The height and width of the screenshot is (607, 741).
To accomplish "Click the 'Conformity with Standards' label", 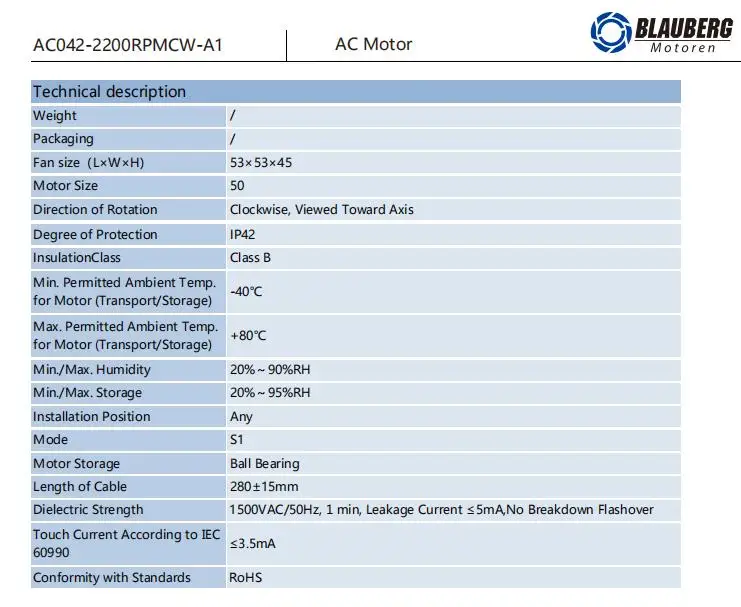I will [112, 578].
